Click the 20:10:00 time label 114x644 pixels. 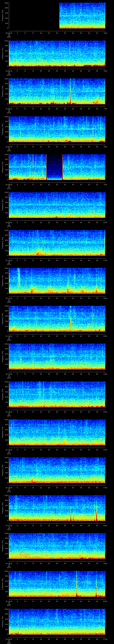(9, 260)
